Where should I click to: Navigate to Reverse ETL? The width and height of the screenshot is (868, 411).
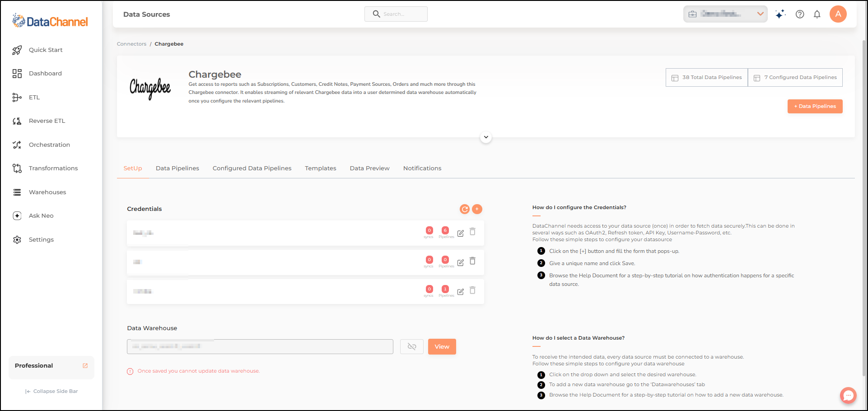point(47,121)
